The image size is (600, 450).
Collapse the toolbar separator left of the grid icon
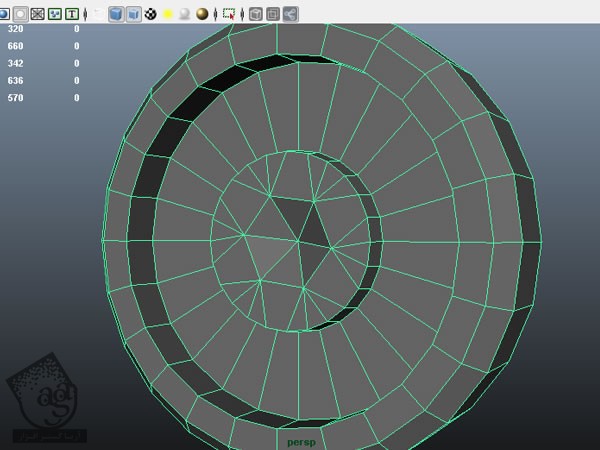tap(86, 14)
